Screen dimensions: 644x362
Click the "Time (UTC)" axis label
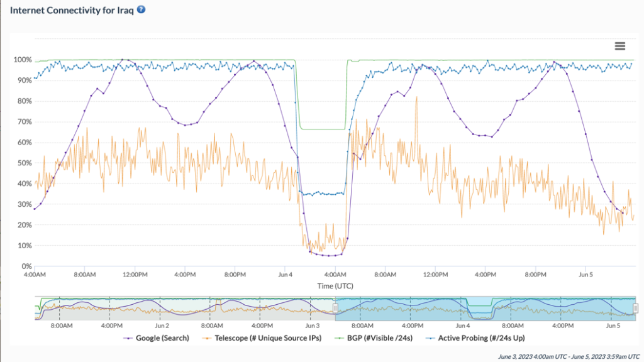(335, 286)
